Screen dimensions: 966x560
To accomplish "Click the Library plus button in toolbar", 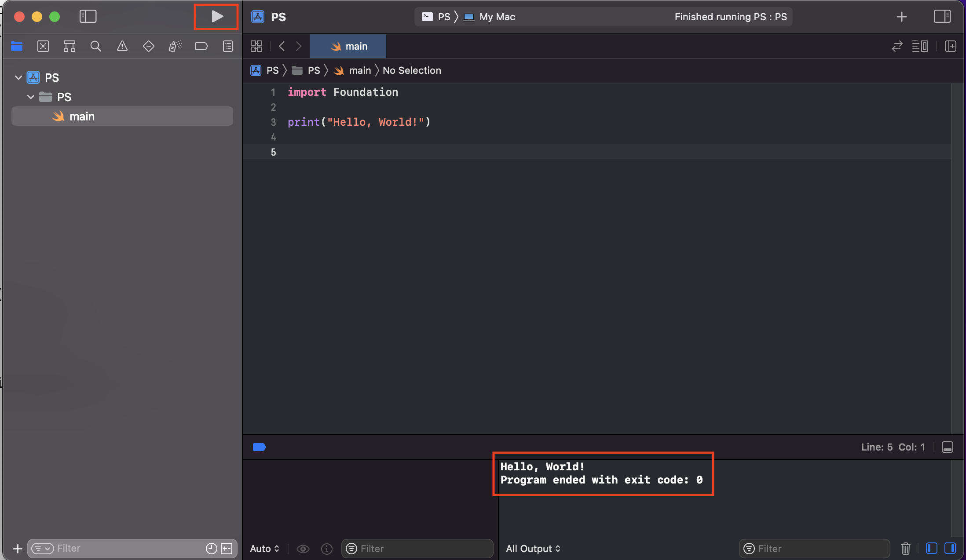I will click(x=901, y=17).
